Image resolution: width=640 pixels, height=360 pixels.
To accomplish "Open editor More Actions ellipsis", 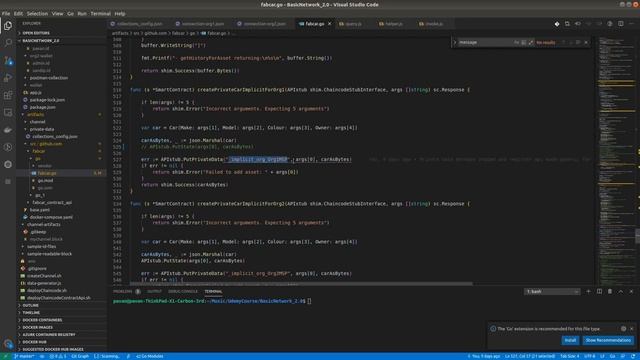I will pyautogui.click(x=631, y=24).
